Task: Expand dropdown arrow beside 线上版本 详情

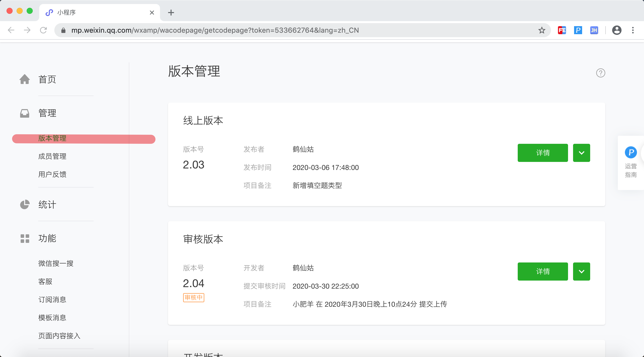Action: click(581, 153)
